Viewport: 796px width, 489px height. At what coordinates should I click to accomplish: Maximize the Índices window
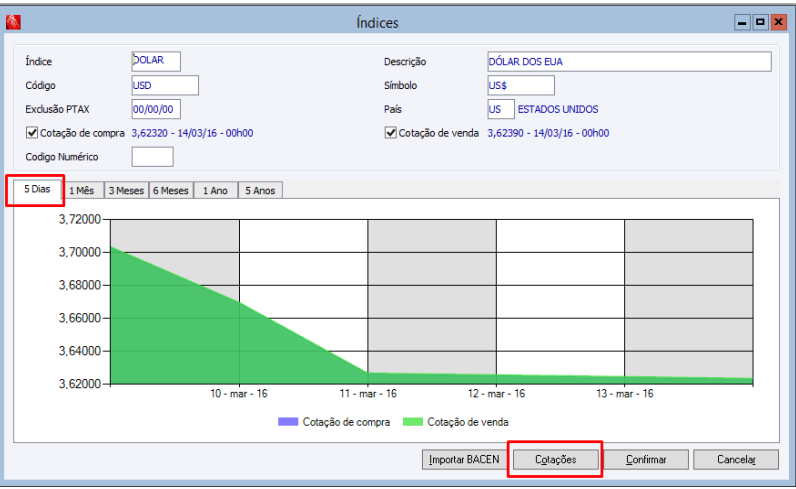pyautogui.click(x=760, y=22)
